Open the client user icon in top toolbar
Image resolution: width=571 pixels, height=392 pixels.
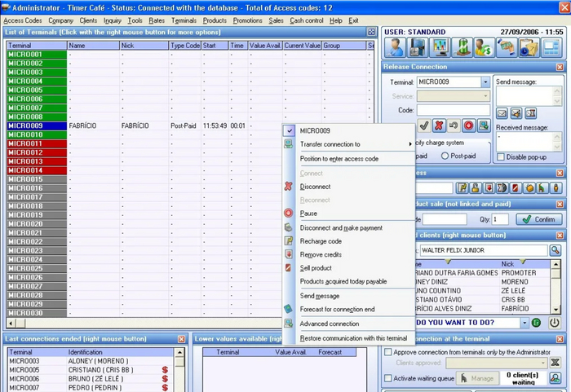[x=396, y=48]
